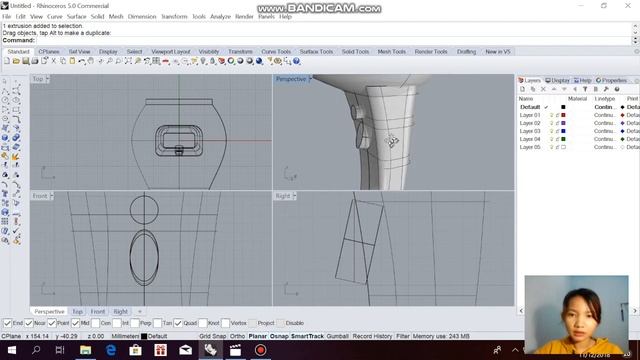640x360 pixels.
Task: Open the Perspective viewport title dropdown arrow
Action: pyautogui.click(x=310, y=79)
